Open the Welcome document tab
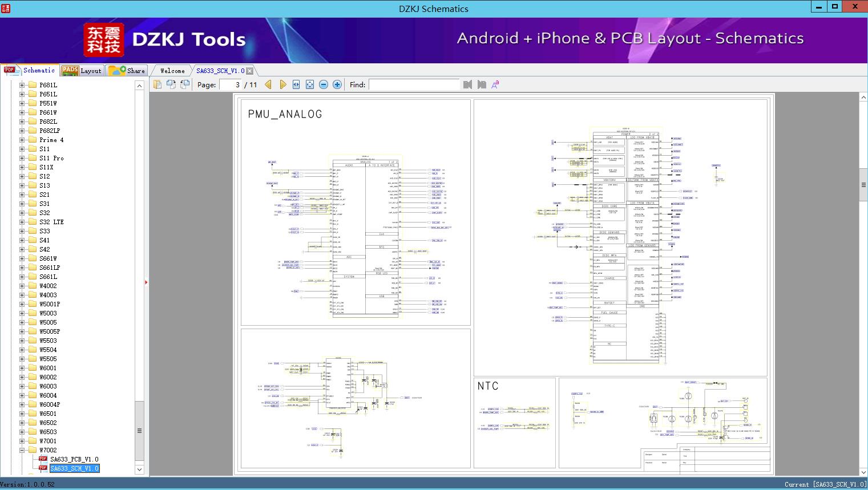The image size is (868, 490). (x=172, y=71)
